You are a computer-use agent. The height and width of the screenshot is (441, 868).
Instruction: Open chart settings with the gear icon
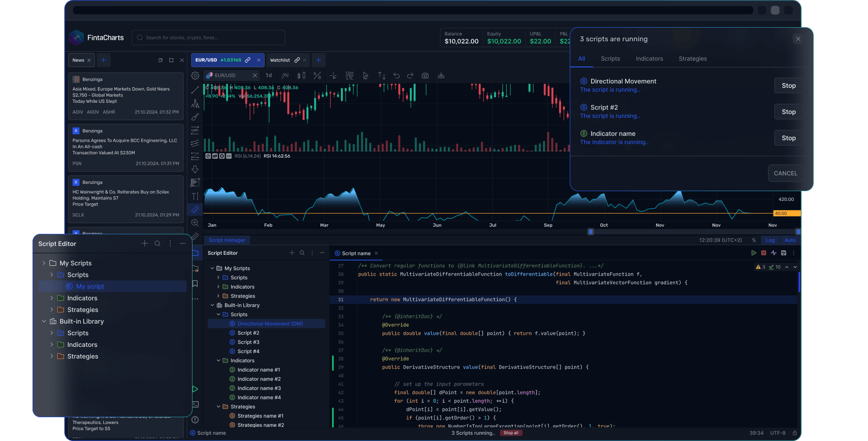pyautogui.click(x=195, y=76)
